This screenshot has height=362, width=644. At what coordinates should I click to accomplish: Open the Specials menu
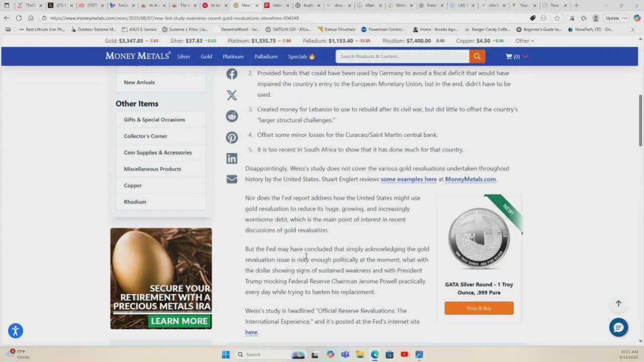coord(301,56)
